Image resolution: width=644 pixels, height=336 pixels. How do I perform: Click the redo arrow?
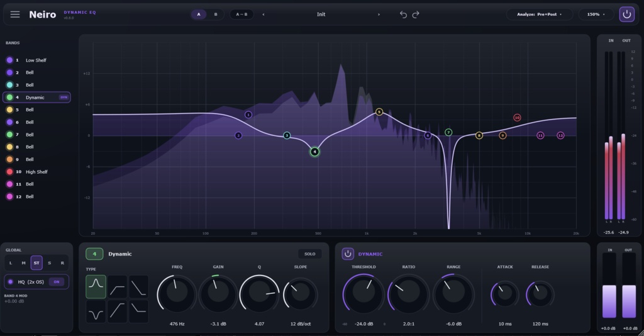point(416,14)
